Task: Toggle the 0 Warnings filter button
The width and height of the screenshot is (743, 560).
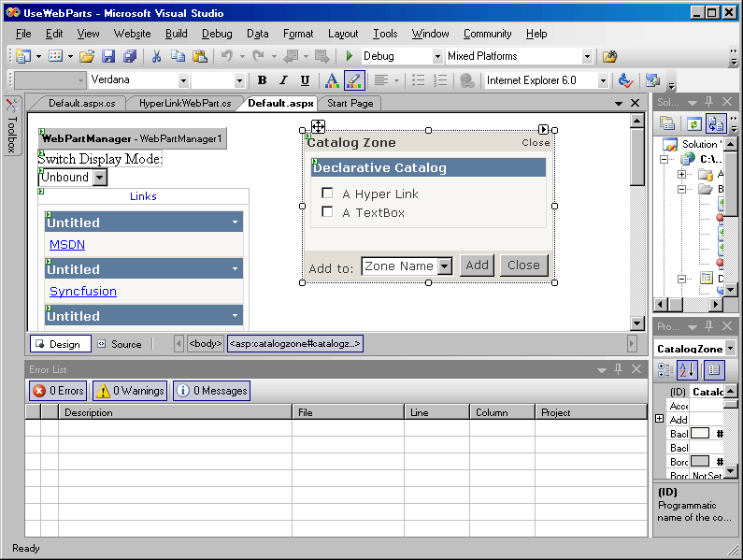Action: coord(129,391)
